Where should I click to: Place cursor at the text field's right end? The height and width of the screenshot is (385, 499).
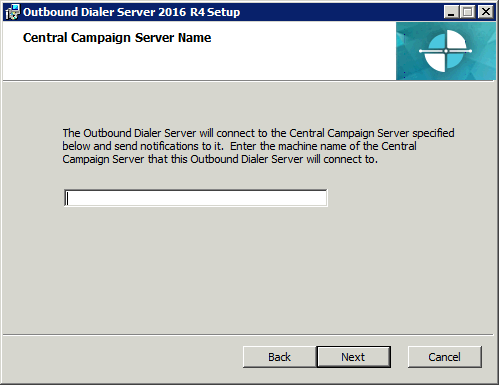(323, 198)
